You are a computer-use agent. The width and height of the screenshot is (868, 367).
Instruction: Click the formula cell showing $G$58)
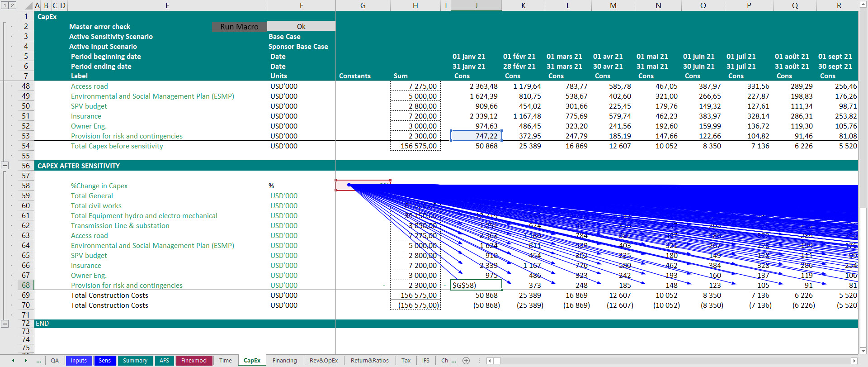pyautogui.click(x=476, y=285)
